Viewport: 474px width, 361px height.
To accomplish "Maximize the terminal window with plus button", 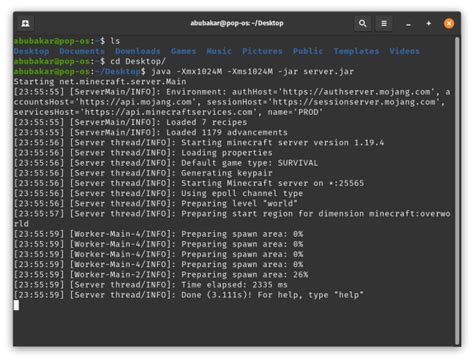I will (429, 24).
